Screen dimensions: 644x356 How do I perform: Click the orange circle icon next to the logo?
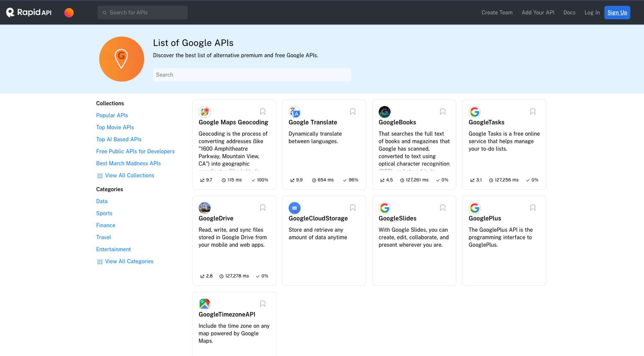69,12
